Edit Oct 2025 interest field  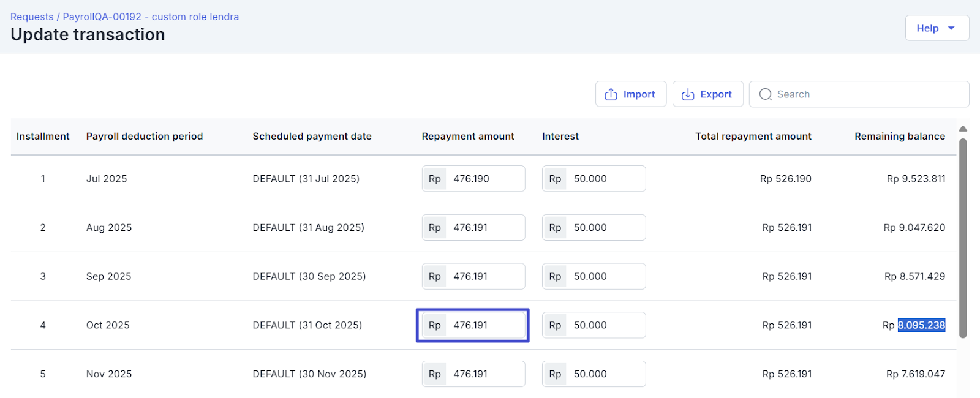coord(604,325)
